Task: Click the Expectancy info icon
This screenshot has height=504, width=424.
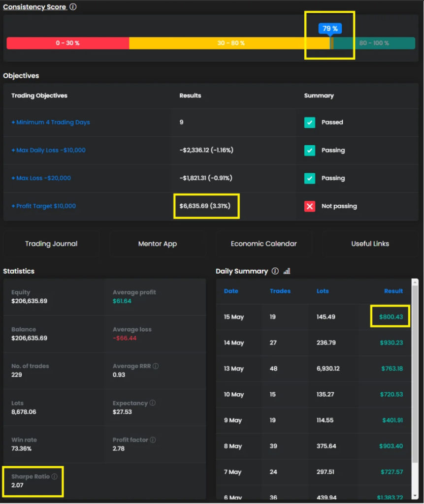Action: pos(153,403)
